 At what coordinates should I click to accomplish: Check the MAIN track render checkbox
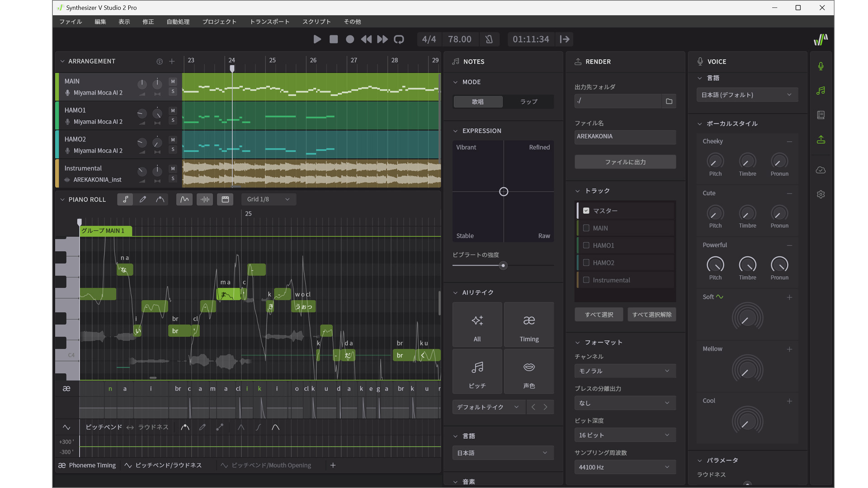pyautogui.click(x=586, y=228)
